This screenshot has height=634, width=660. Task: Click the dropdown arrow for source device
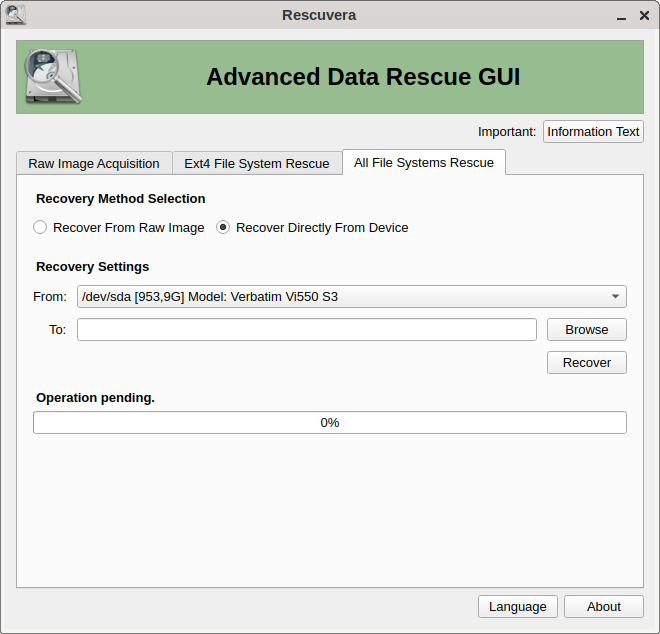[x=614, y=296]
